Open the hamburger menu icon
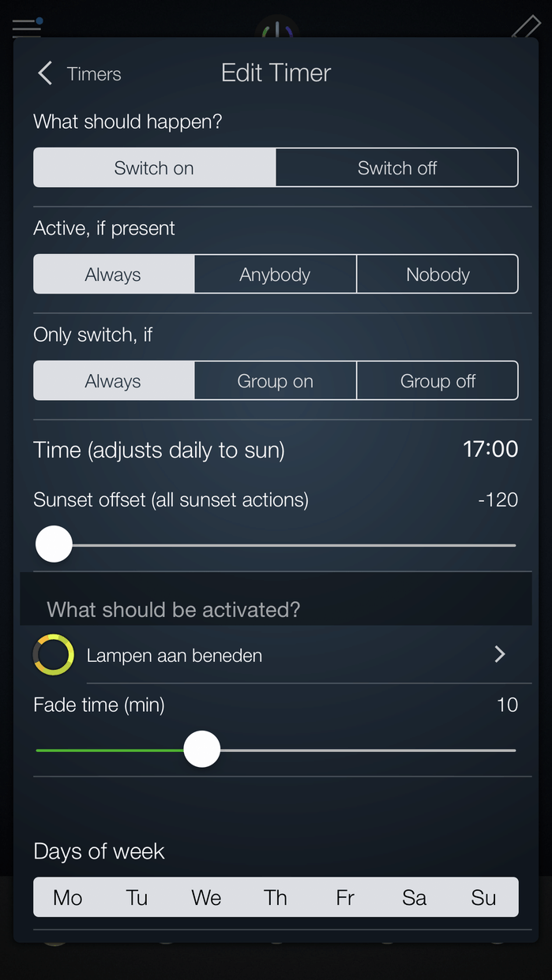 click(x=26, y=28)
